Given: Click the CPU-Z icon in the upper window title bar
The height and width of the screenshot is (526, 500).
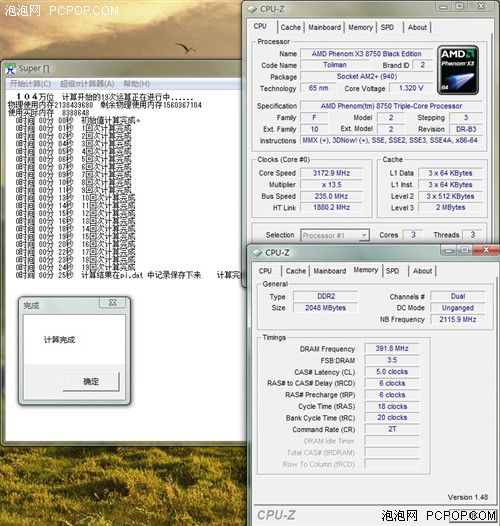Looking at the screenshot, I should (252, 9).
